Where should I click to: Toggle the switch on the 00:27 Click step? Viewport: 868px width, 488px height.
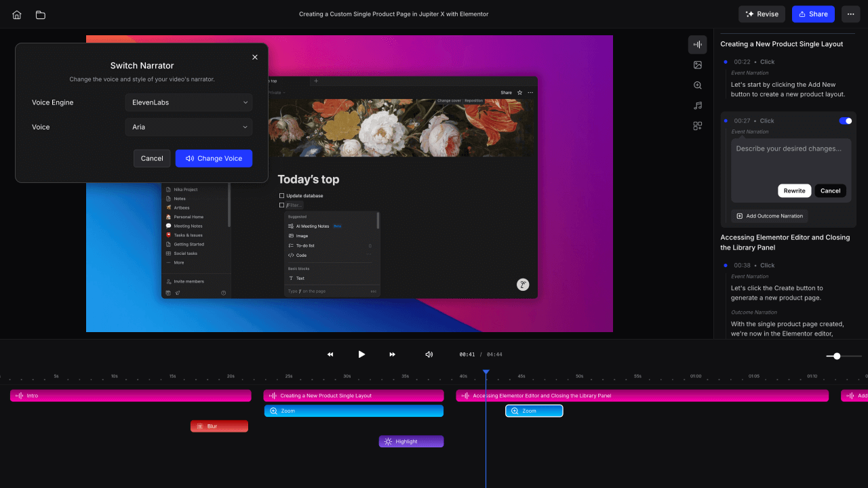845,121
